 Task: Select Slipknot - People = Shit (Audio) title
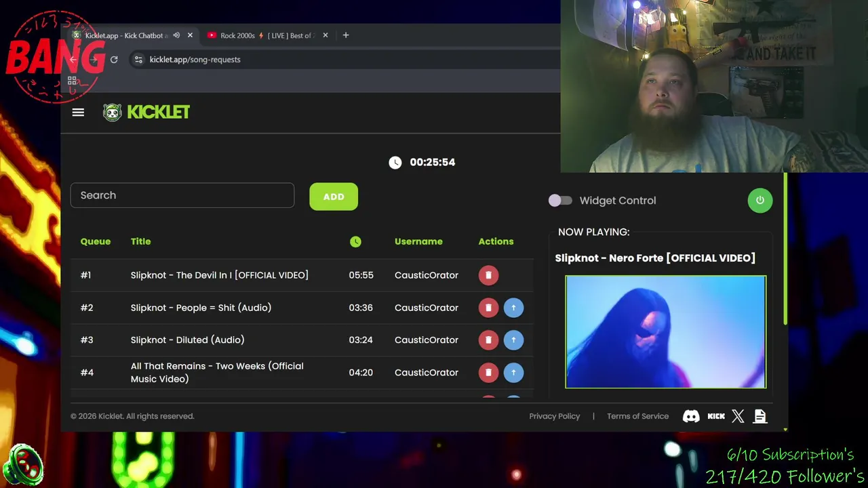201,308
